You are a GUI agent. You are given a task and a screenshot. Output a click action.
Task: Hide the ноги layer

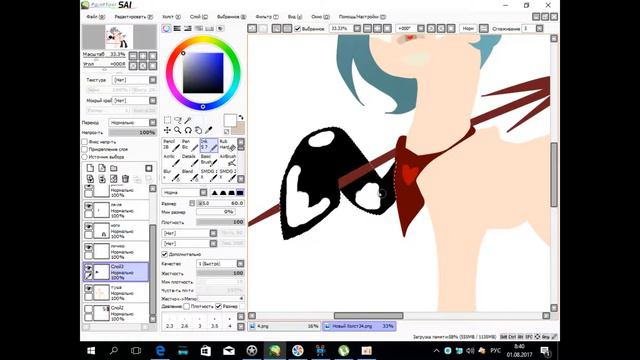(89, 227)
